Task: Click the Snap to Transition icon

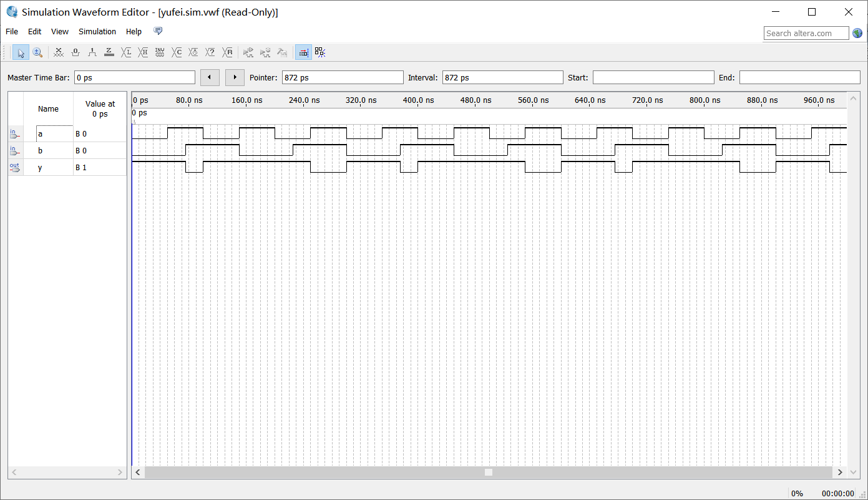Action: point(320,52)
